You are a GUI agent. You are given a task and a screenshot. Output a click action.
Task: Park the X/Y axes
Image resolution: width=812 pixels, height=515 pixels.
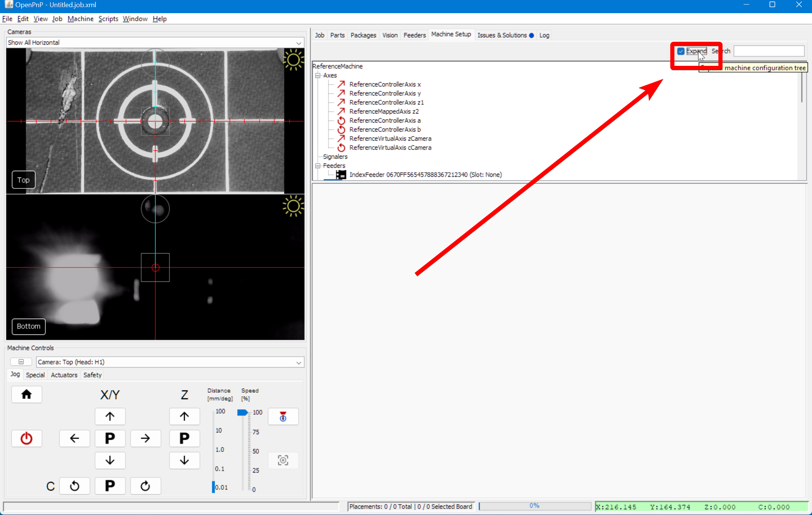(110, 438)
